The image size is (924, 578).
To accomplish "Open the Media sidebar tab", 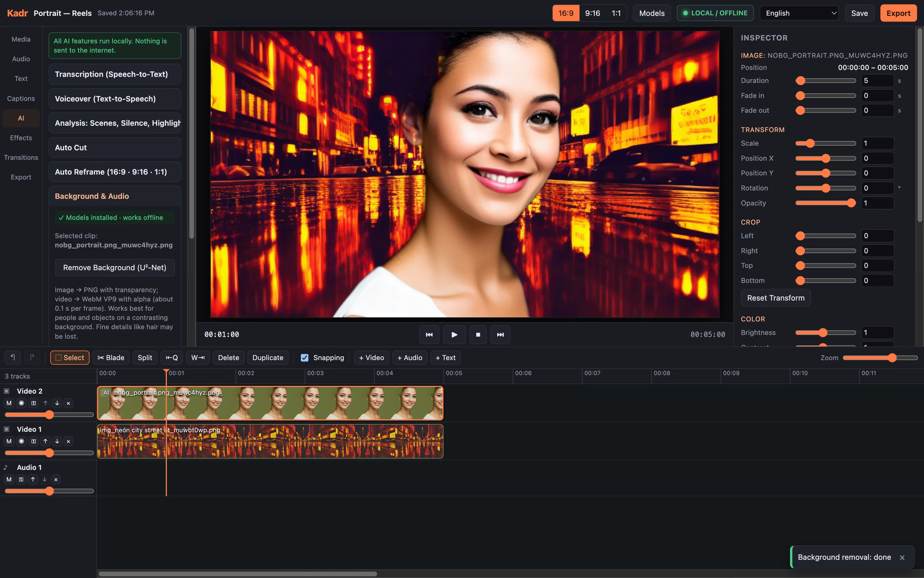I will 21,39.
